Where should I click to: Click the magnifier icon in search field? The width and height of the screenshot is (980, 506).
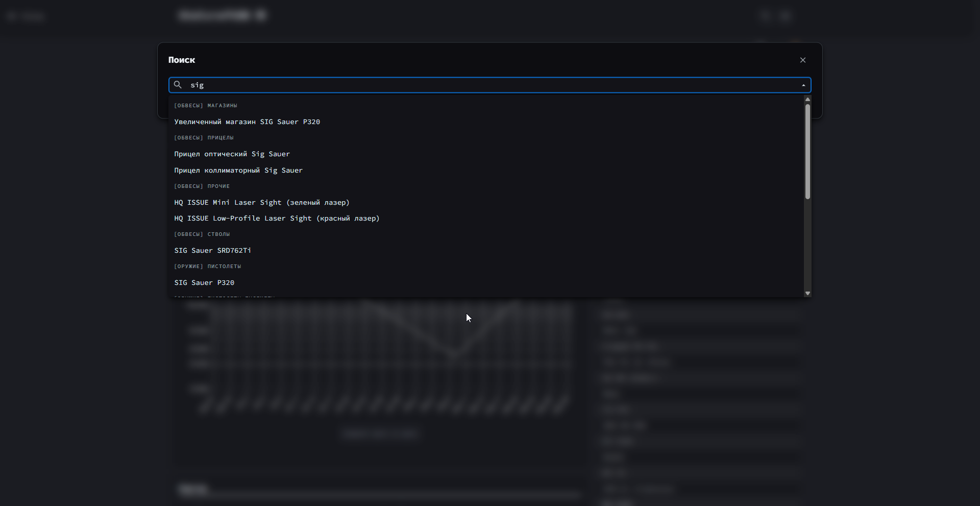tap(178, 85)
